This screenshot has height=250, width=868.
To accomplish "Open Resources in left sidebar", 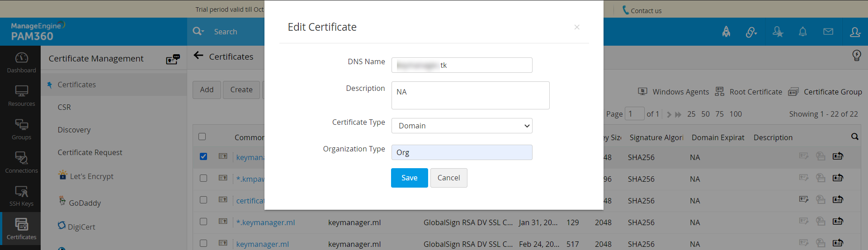I will (21, 96).
